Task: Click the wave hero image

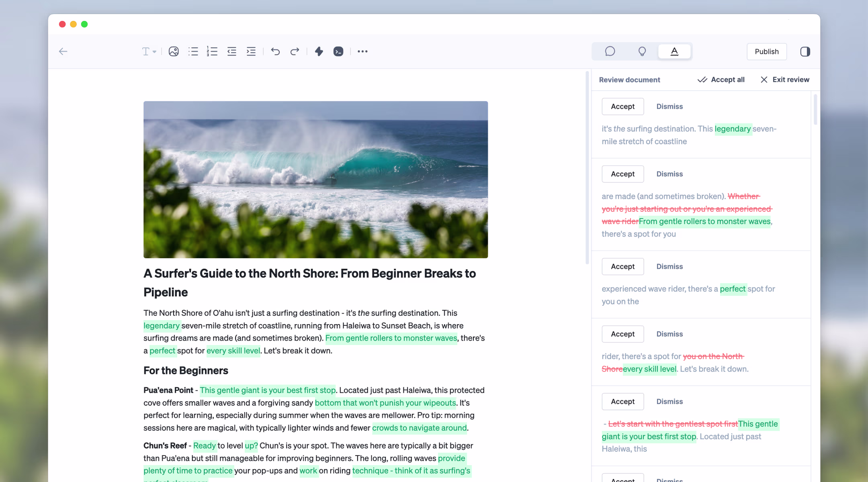Action: [315, 180]
